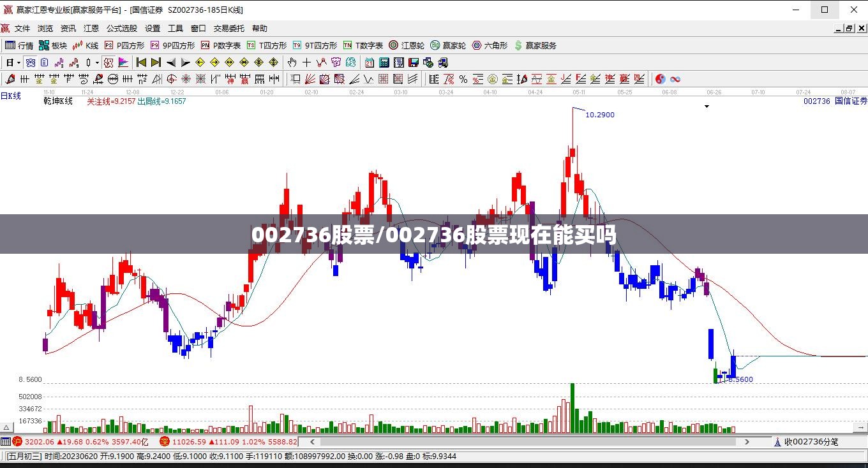Screen dimensions: 868x468
Task: Jump to the last bar icon
Action: click(156, 62)
